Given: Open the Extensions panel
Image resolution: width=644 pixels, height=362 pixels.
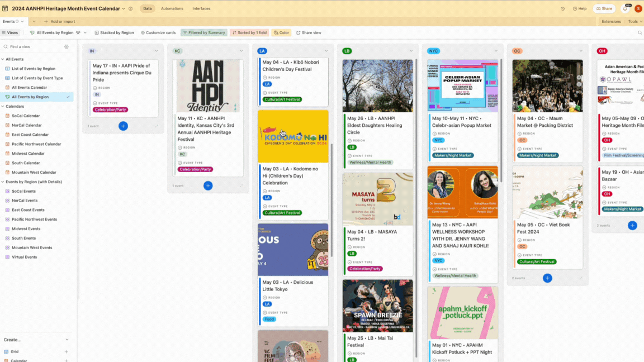Looking at the screenshot, I should [x=611, y=21].
